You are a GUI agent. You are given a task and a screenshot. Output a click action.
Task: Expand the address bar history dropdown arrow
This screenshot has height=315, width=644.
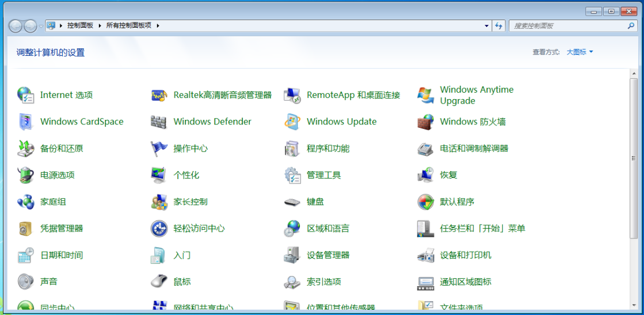tap(487, 26)
